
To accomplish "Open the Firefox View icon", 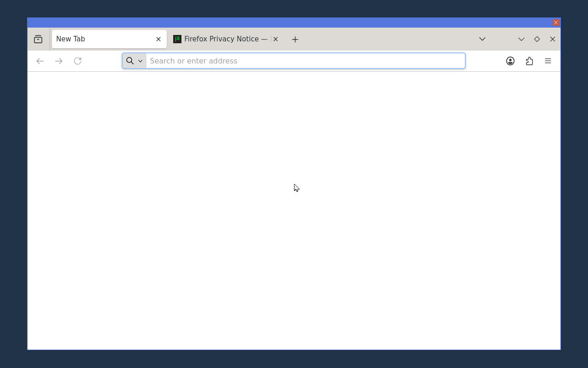I will pyautogui.click(x=38, y=39).
